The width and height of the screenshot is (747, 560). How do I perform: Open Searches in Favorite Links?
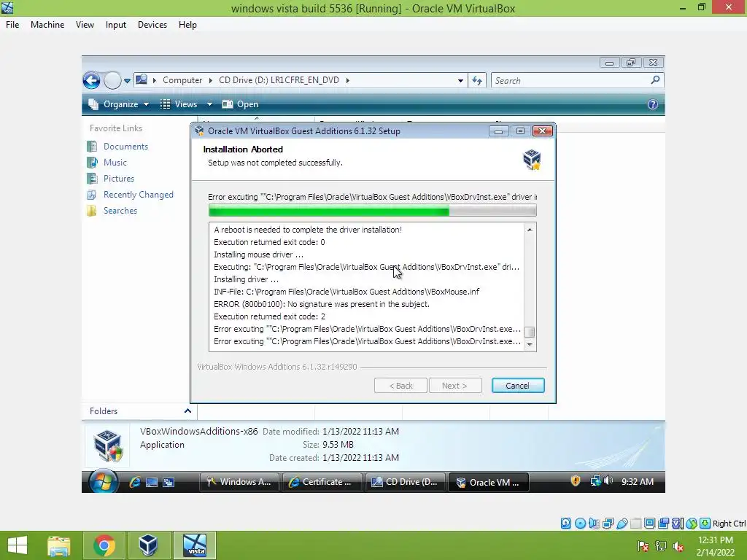[x=120, y=211]
